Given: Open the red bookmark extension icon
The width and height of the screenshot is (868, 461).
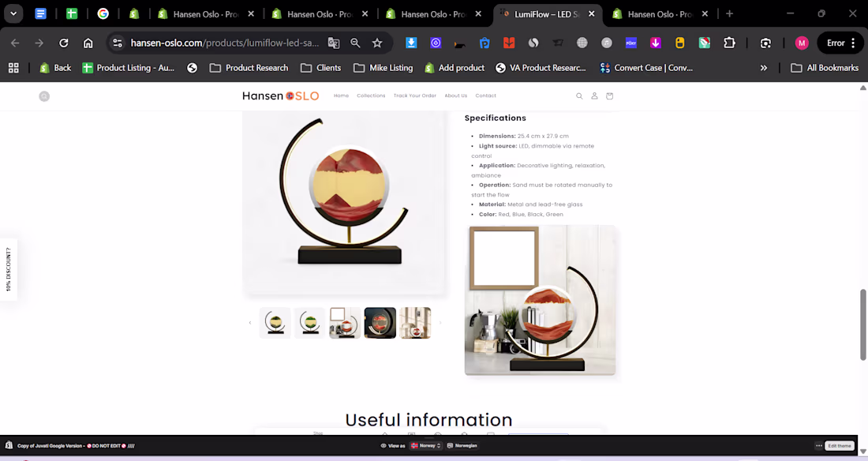Looking at the screenshot, I should (509, 43).
